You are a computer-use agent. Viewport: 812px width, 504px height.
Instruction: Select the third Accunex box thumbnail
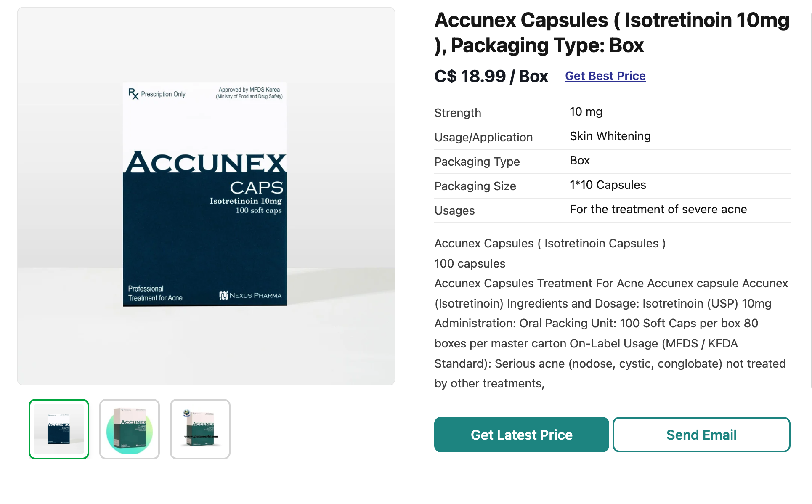(200, 429)
